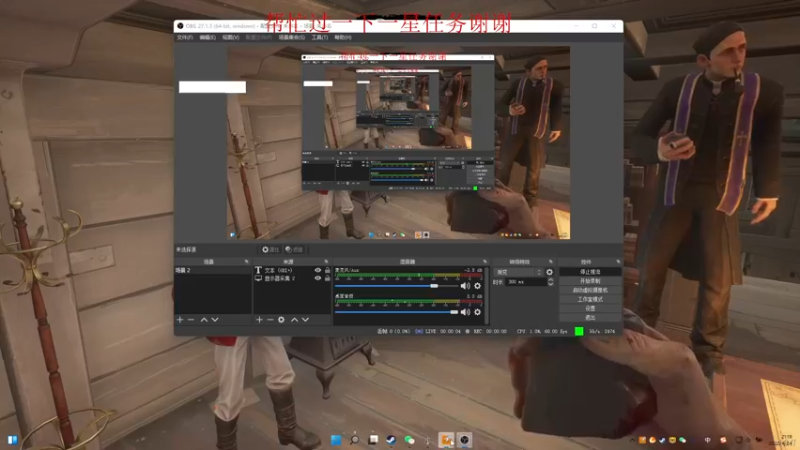Open the Tools menu in OBS
Viewport: 800px width, 450px height.
(x=320, y=38)
